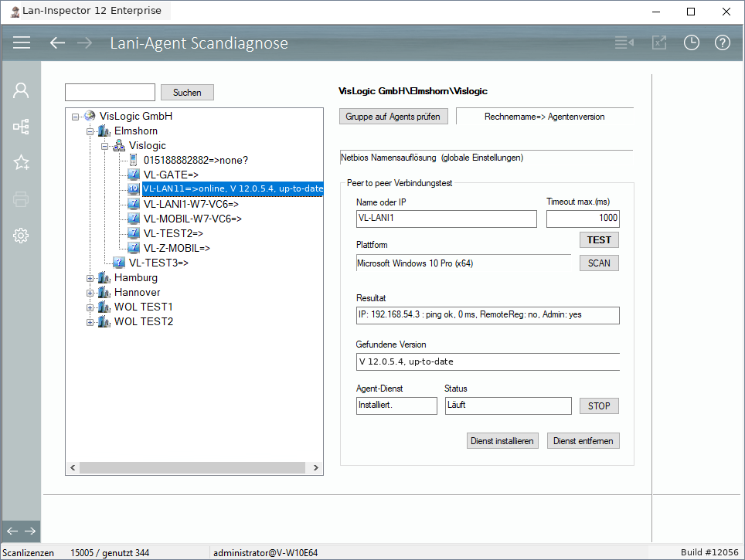Select the VL-LANI1-W7-VC6 tree entry
This screenshot has width=745, height=560.
[191, 204]
